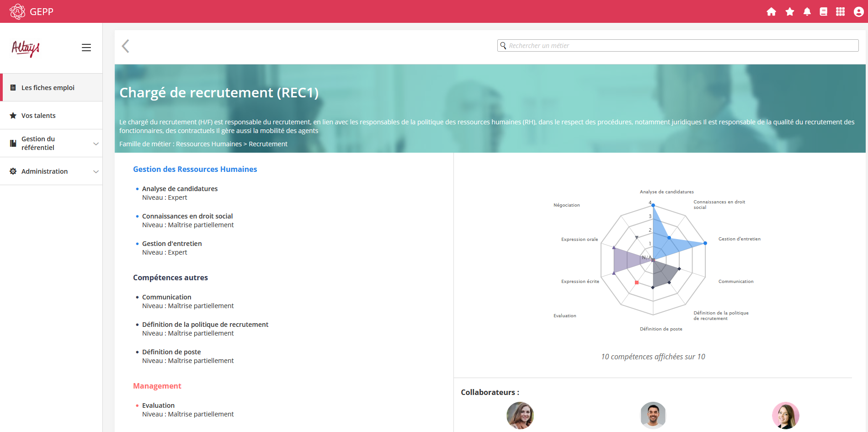The image size is (868, 432).
Task: Open the user account profile icon
Action: [x=858, y=12]
